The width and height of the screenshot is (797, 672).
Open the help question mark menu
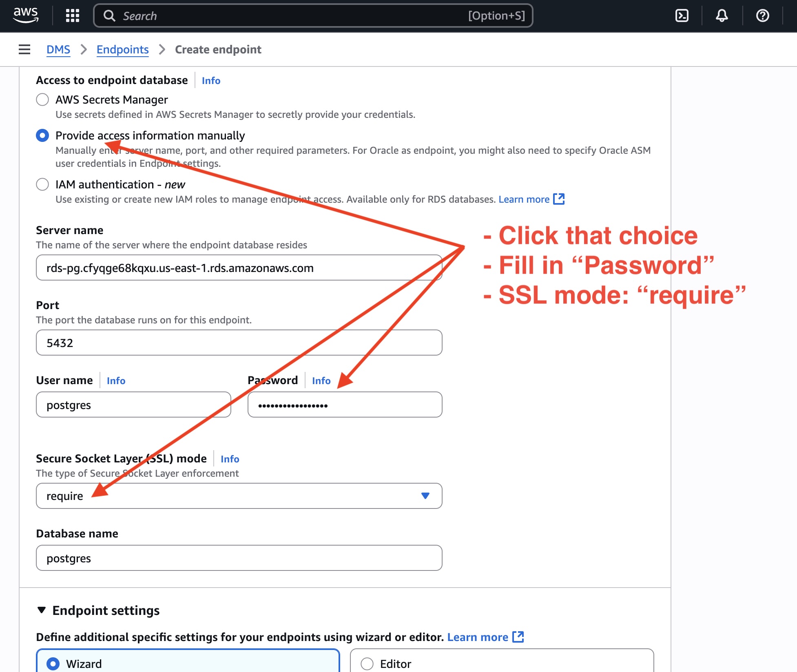(762, 15)
